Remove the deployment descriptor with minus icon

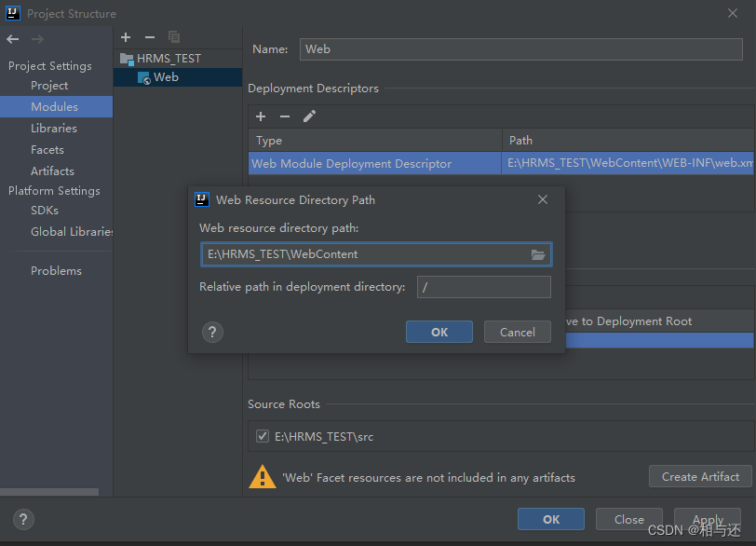pyautogui.click(x=285, y=116)
